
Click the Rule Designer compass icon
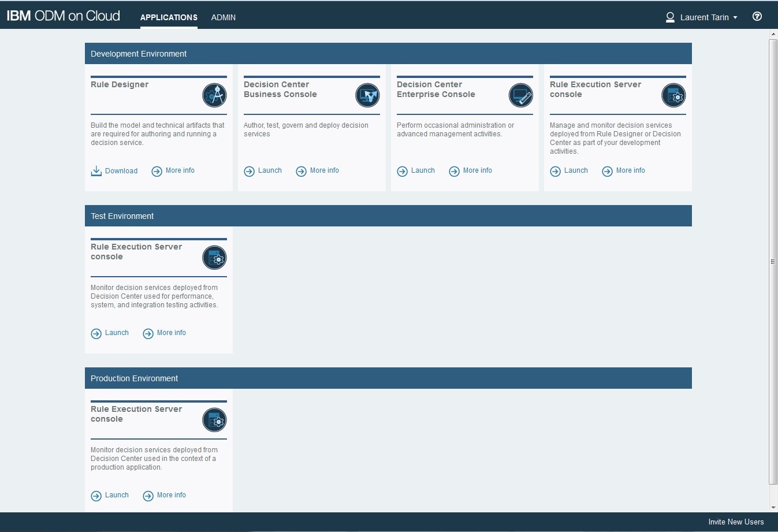[214, 95]
